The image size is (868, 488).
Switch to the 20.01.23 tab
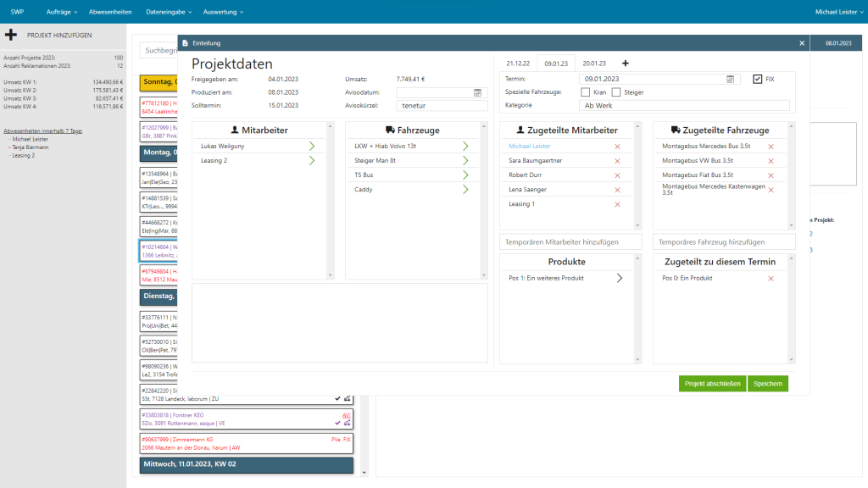[594, 64]
